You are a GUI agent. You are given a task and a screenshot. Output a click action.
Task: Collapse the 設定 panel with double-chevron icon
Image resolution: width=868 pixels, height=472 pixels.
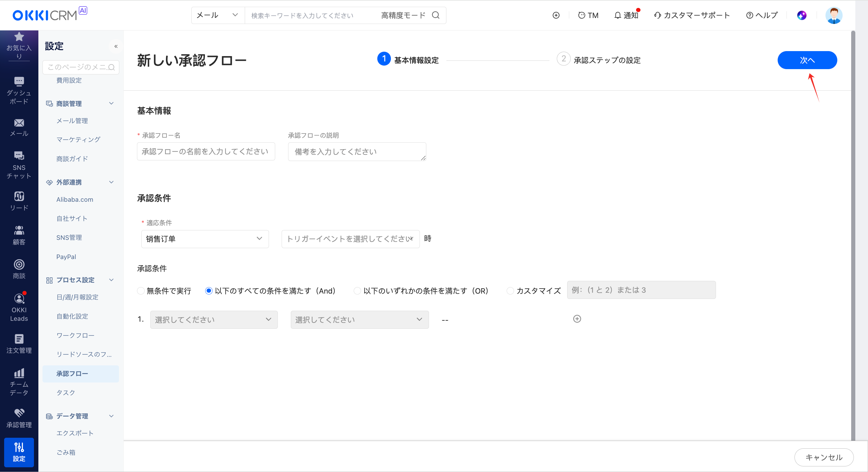pos(116,46)
